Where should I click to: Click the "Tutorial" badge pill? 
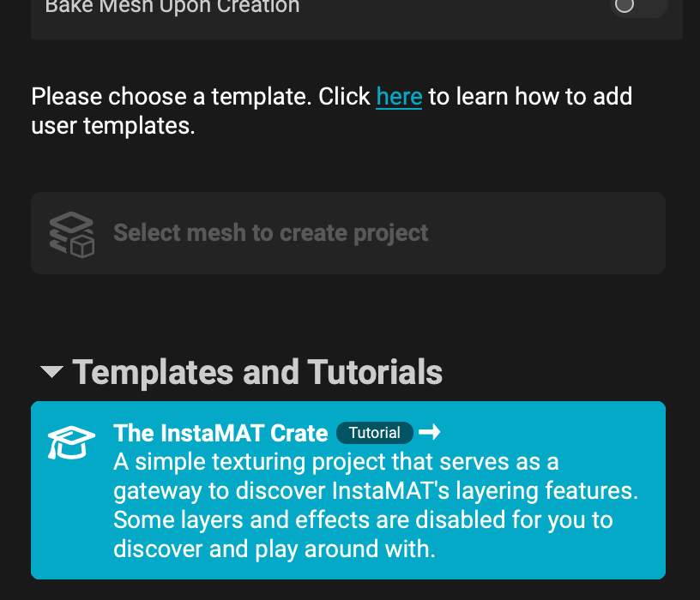click(374, 433)
